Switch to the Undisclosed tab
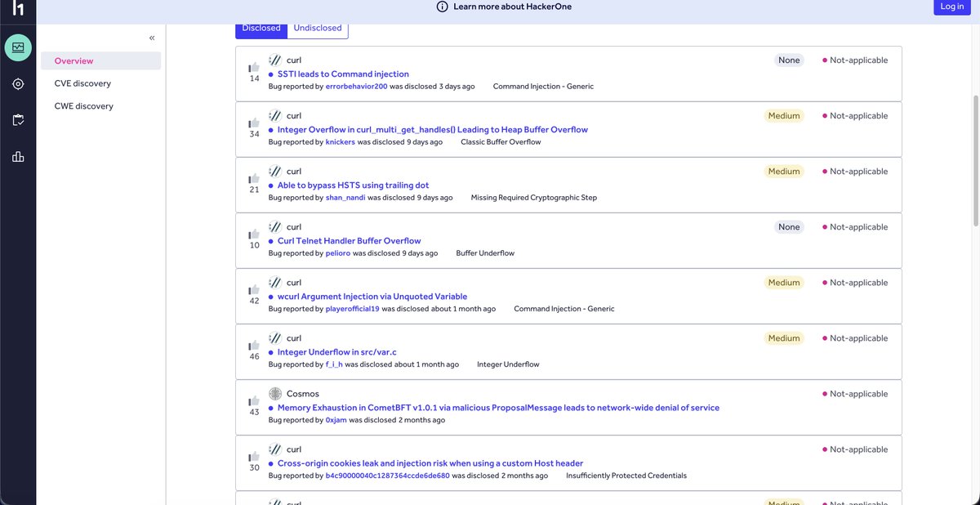 318,29
